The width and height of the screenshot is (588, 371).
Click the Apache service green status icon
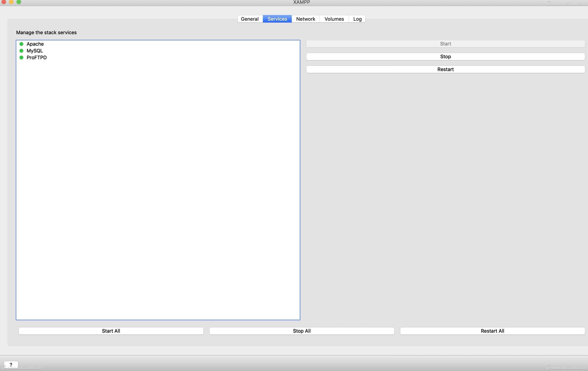click(x=21, y=44)
